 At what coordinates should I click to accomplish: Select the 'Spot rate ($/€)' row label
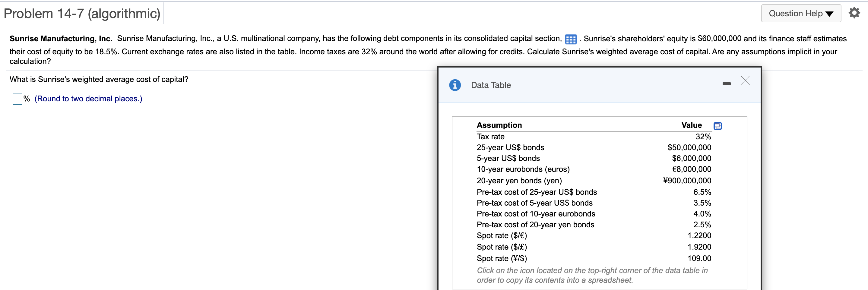[502, 235]
